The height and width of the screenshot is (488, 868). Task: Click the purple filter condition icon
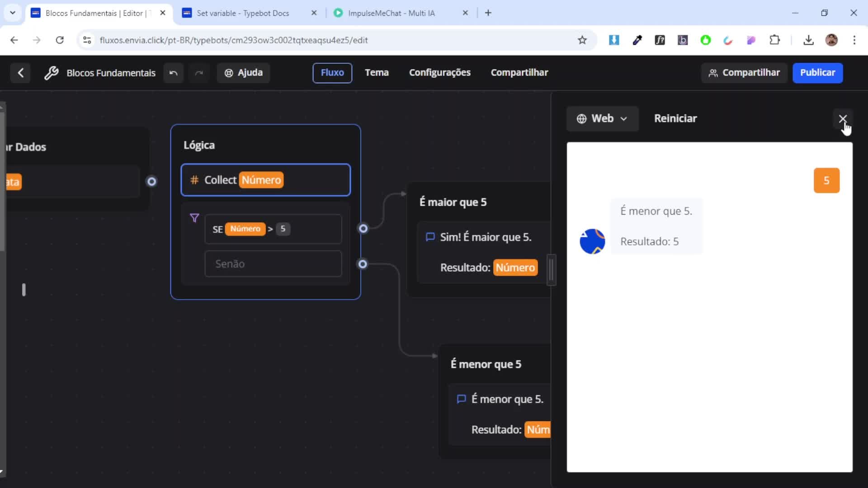click(x=194, y=218)
